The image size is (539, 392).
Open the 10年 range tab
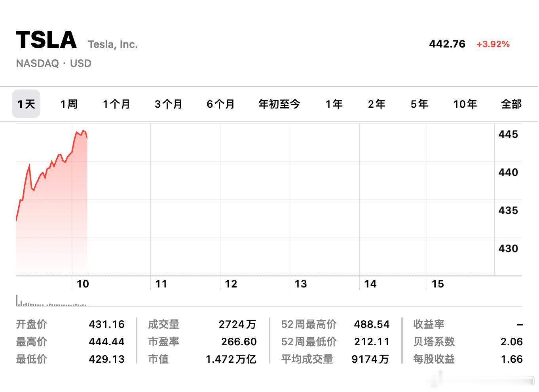click(465, 104)
